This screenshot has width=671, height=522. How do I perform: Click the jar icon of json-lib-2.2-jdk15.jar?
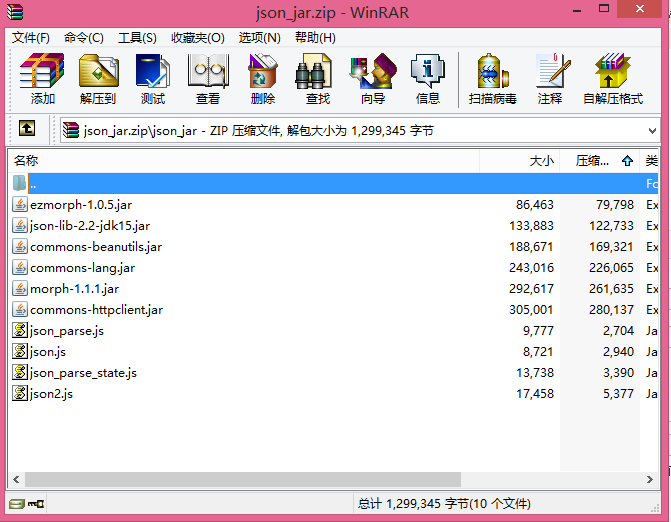point(20,225)
